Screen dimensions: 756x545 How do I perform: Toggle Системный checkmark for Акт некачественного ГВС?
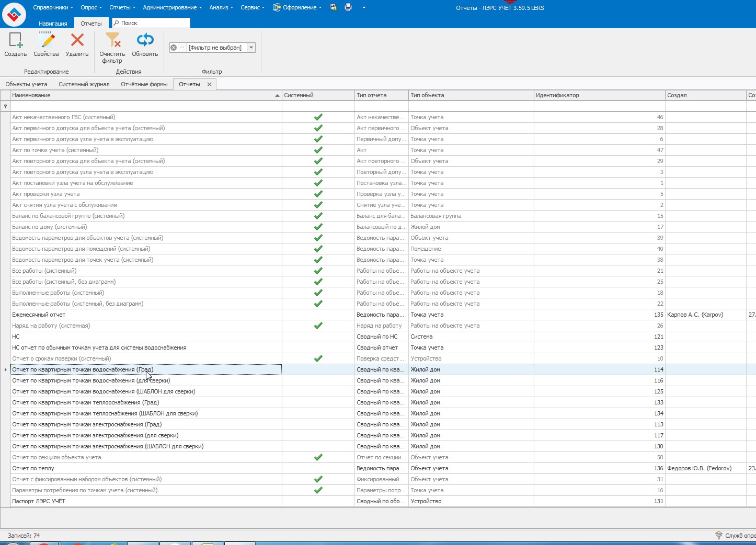(x=318, y=117)
